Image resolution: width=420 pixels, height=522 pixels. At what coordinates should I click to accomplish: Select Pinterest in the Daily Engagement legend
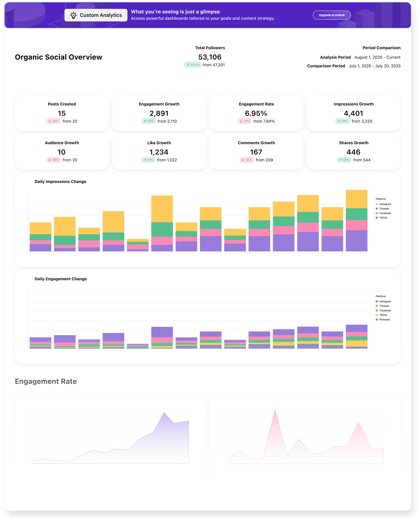pyautogui.click(x=384, y=320)
